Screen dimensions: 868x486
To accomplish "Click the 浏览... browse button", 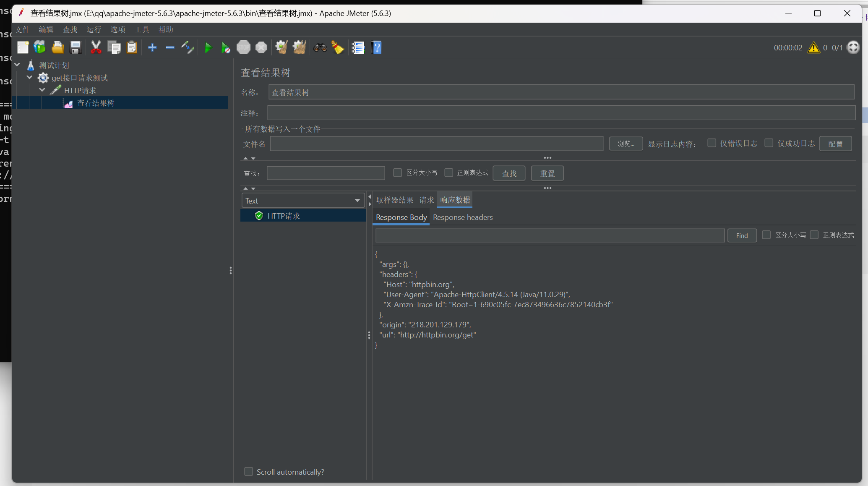I will point(626,144).
